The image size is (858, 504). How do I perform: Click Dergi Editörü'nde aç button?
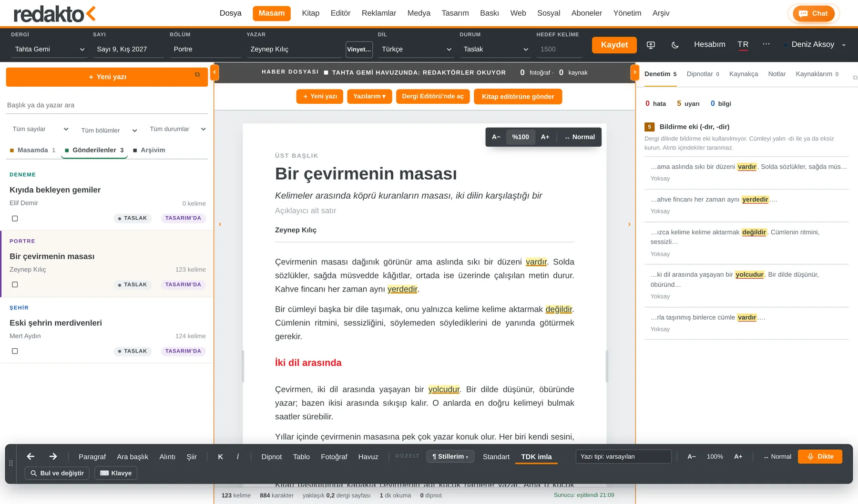point(432,96)
